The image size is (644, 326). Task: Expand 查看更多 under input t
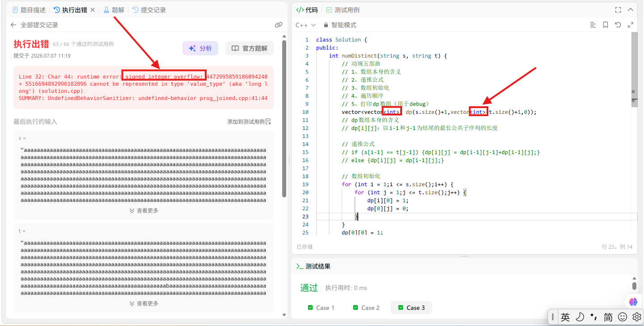point(144,304)
